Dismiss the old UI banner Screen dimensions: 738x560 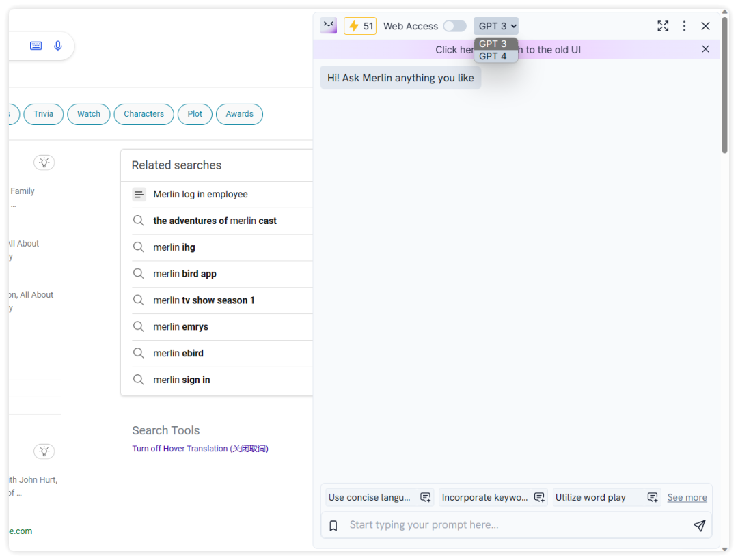pos(705,49)
